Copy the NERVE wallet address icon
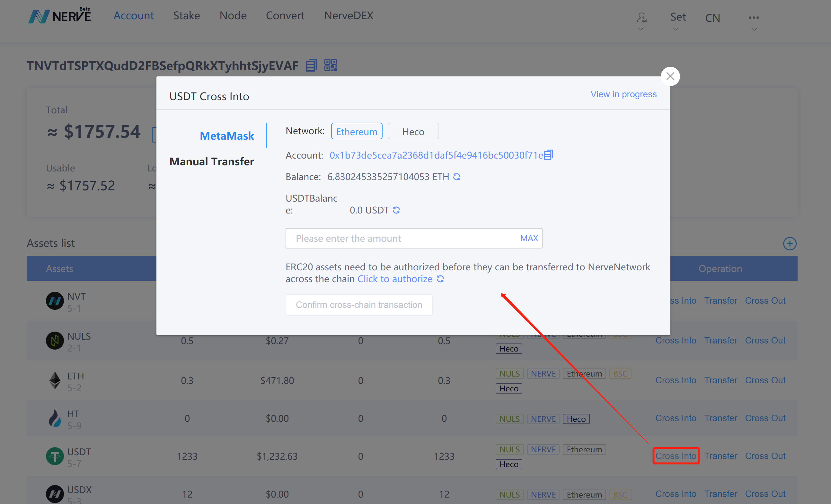Screen dimensions: 831x504 (x=311, y=65)
